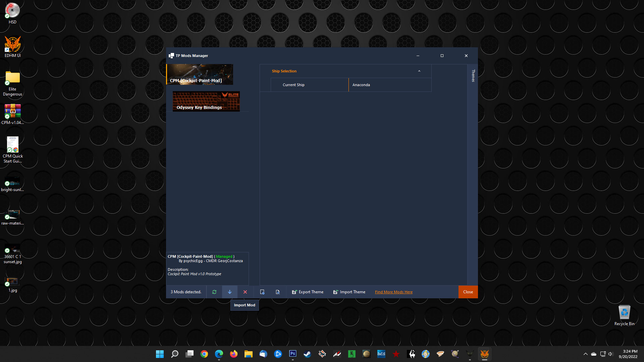Open the Anaconda ship value field
Viewport: 644px width, 362px height.
coord(390,85)
